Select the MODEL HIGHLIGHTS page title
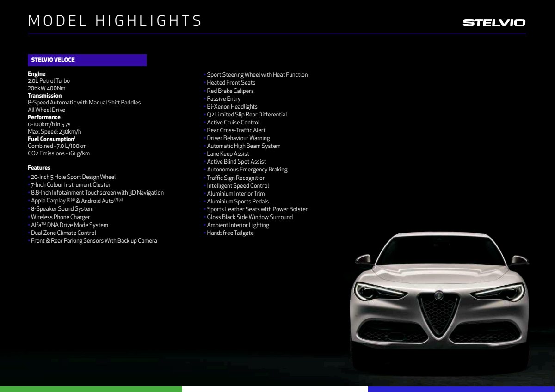 point(115,21)
